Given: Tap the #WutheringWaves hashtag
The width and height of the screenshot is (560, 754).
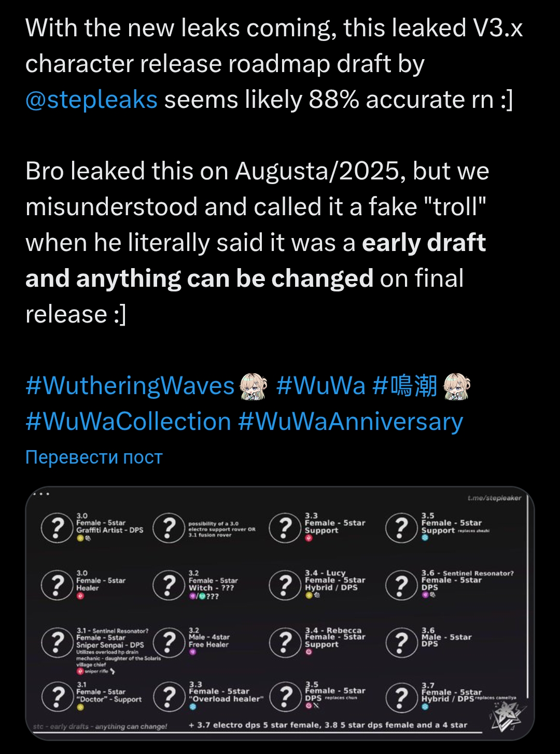Looking at the screenshot, I should 130,386.
